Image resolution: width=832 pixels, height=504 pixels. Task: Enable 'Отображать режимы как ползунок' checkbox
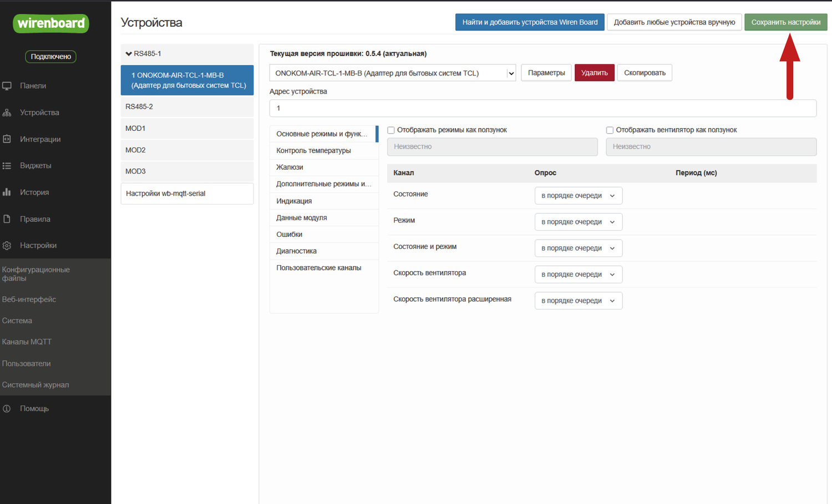click(391, 130)
